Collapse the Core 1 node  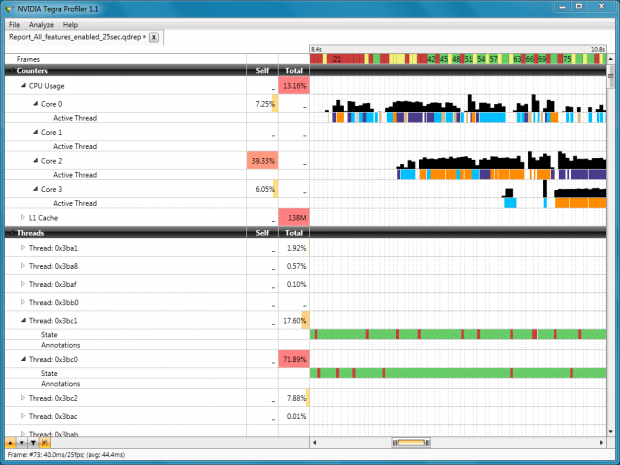(36, 132)
